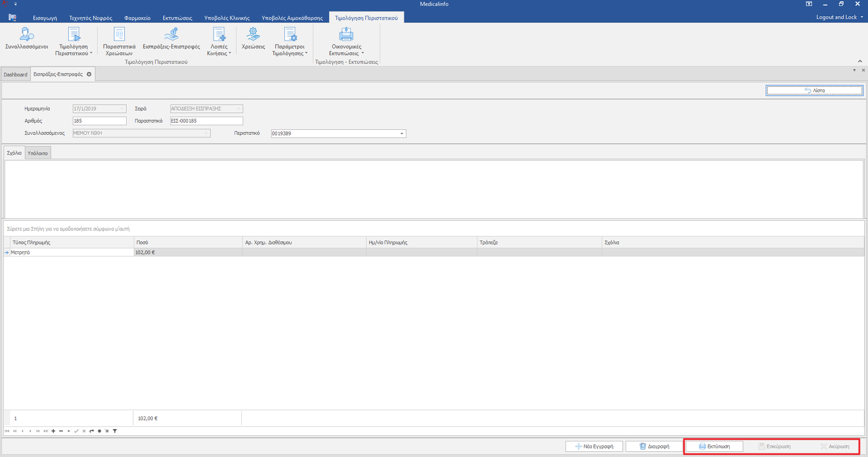Viewport: 868px width, 457px height.
Task: Click the Εκτύπωση print button
Action: pyautogui.click(x=714, y=447)
